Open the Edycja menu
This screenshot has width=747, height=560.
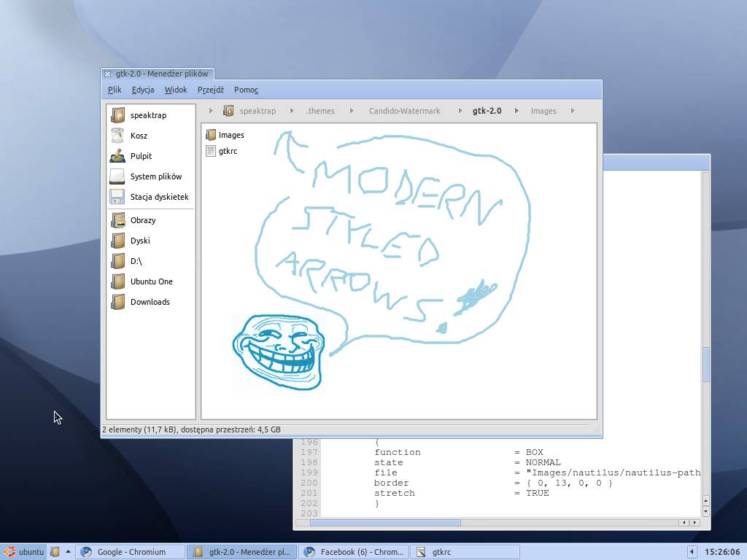(143, 90)
